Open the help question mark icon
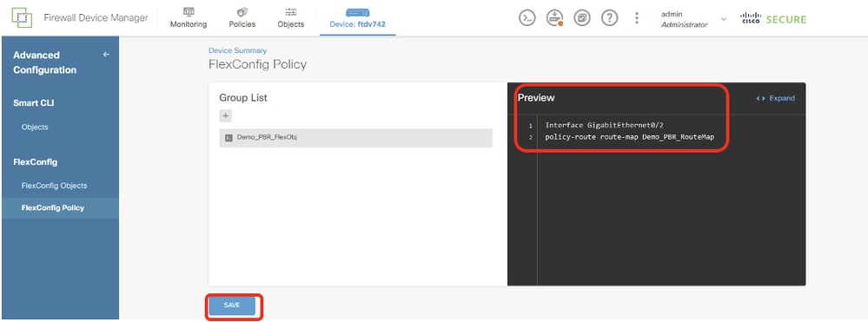 [x=609, y=18]
